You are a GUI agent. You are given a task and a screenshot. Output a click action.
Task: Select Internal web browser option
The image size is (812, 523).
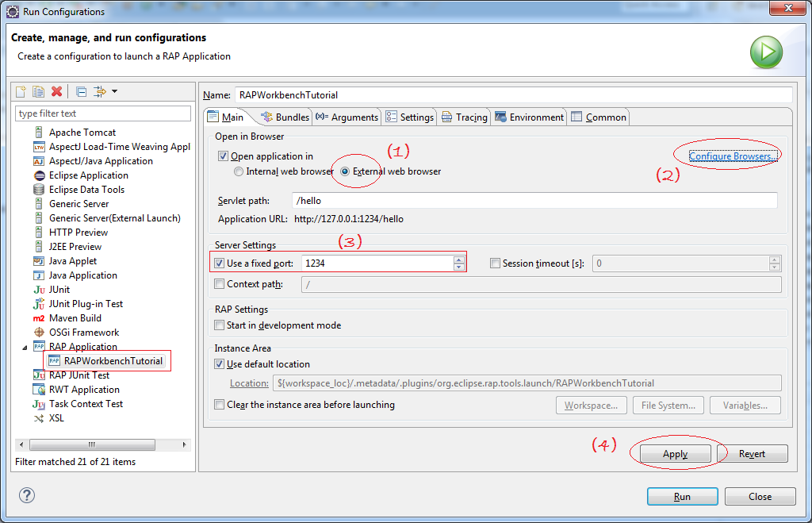(238, 171)
